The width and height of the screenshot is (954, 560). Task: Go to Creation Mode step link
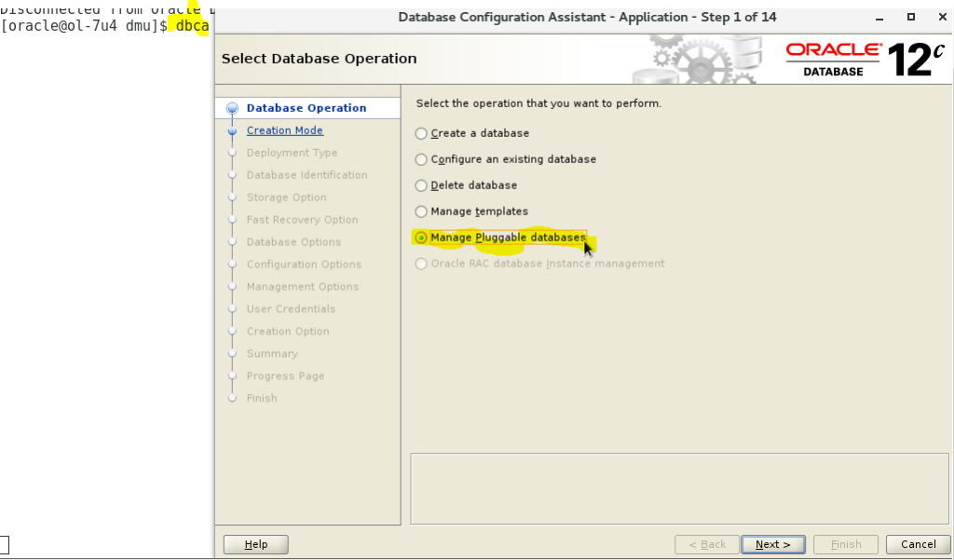[284, 130]
